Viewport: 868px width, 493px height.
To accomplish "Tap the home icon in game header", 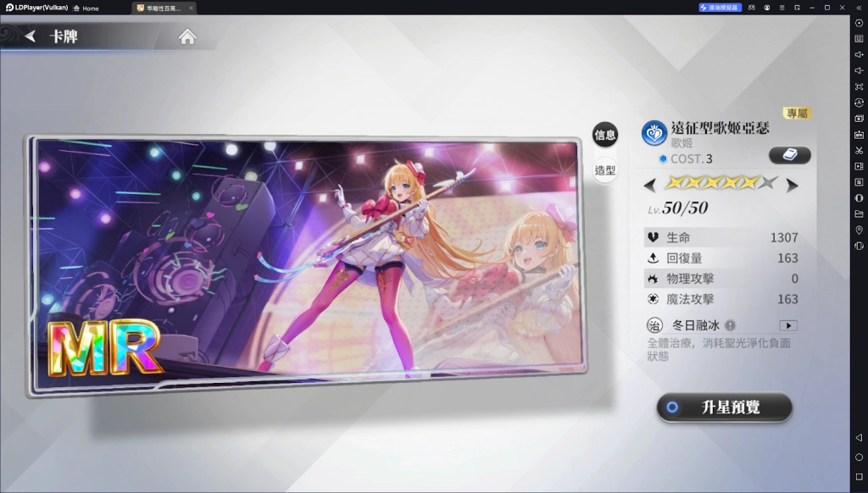I will [x=187, y=36].
